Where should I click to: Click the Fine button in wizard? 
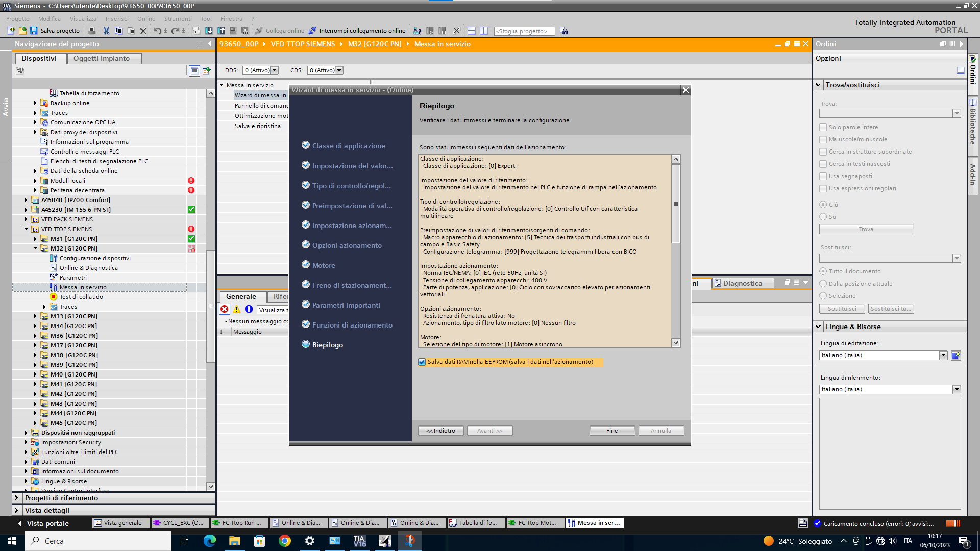612,431
